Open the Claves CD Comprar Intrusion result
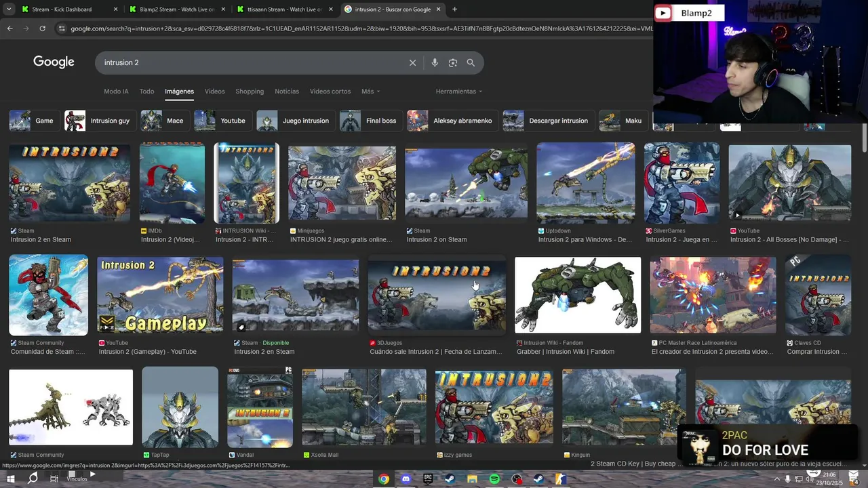 (x=818, y=295)
